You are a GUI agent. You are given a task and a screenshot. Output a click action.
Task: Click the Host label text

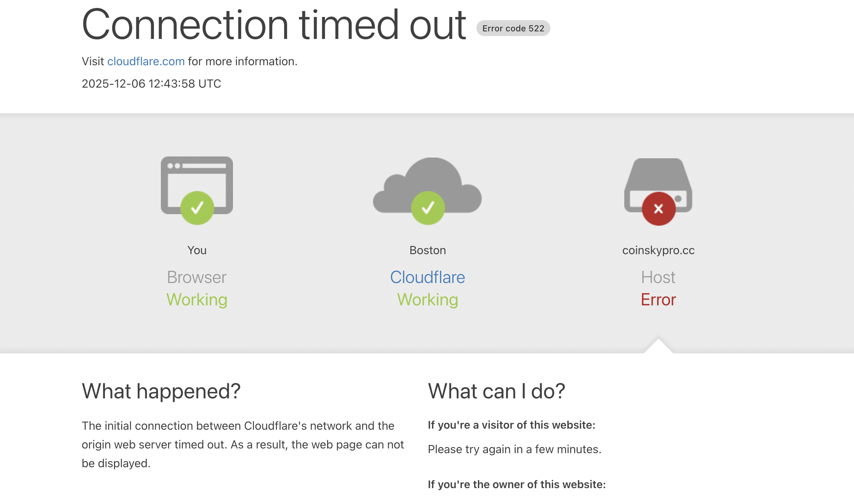[x=658, y=277]
